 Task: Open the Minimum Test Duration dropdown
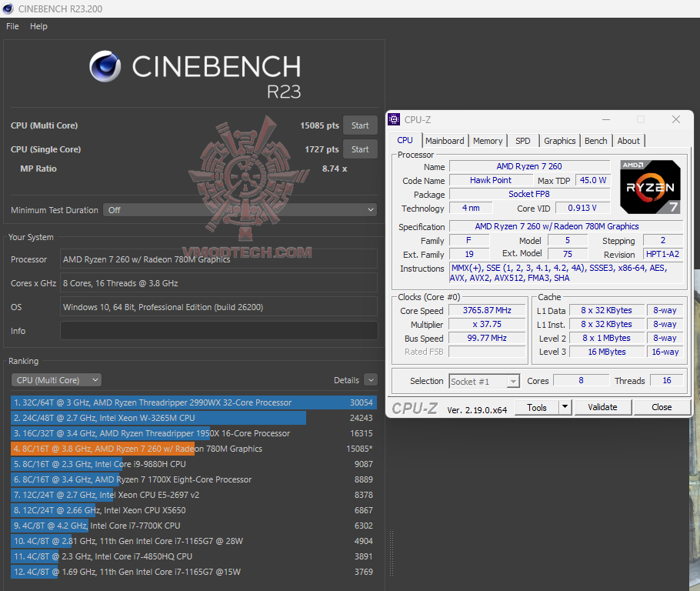240,210
